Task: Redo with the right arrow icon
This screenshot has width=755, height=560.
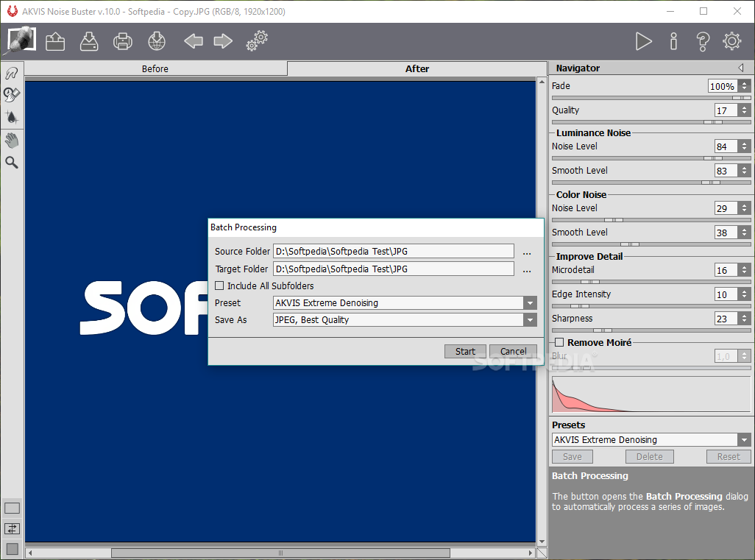Action: (x=223, y=41)
